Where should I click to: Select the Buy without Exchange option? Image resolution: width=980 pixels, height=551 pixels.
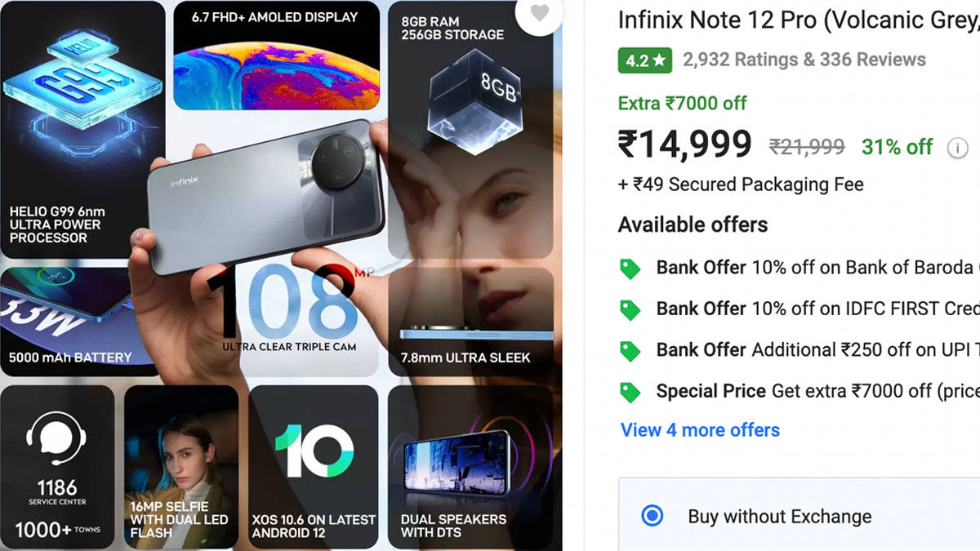point(651,516)
